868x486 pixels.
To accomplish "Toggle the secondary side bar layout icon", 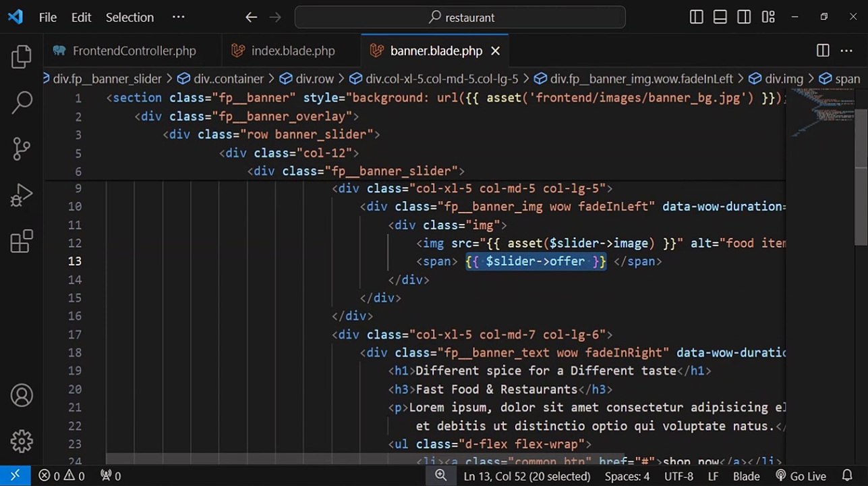I will [x=744, y=18].
